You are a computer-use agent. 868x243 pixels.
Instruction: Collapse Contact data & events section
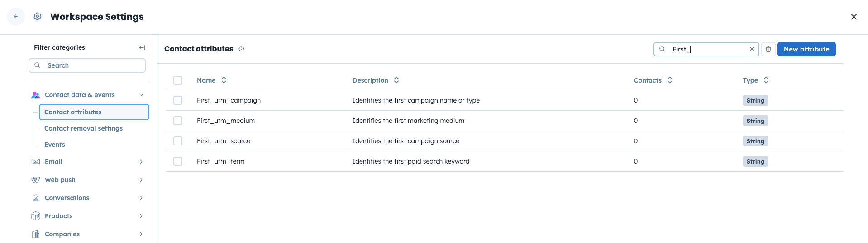click(x=141, y=95)
